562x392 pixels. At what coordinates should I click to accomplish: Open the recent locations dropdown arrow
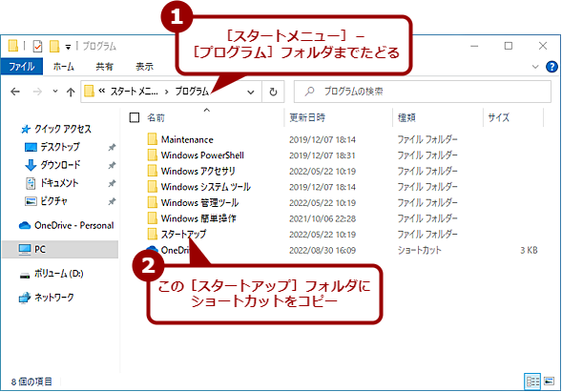pyautogui.click(x=55, y=92)
